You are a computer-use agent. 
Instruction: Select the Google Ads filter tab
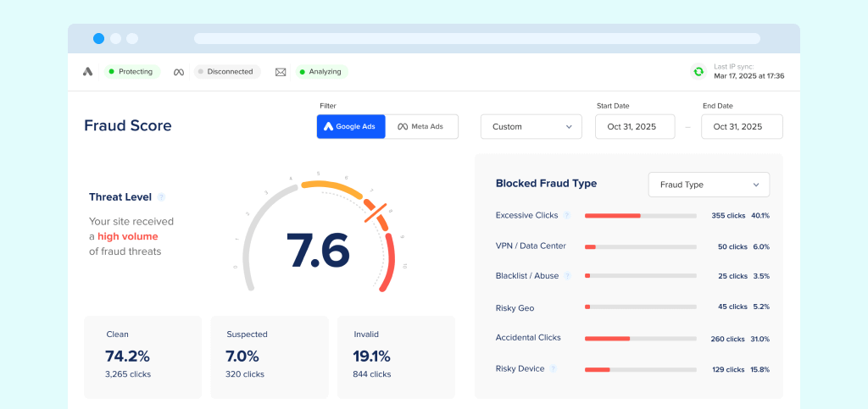tap(352, 127)
